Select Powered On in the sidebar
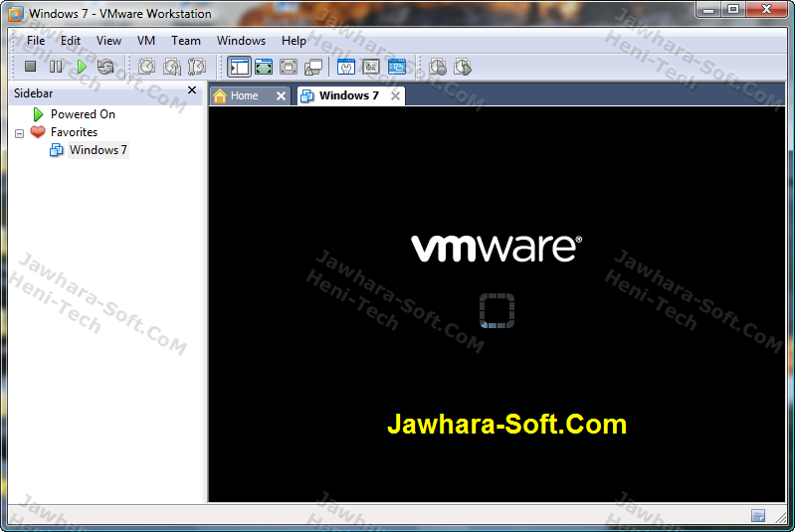This screenshot has height=532, width=795. (x=83, y=114)
